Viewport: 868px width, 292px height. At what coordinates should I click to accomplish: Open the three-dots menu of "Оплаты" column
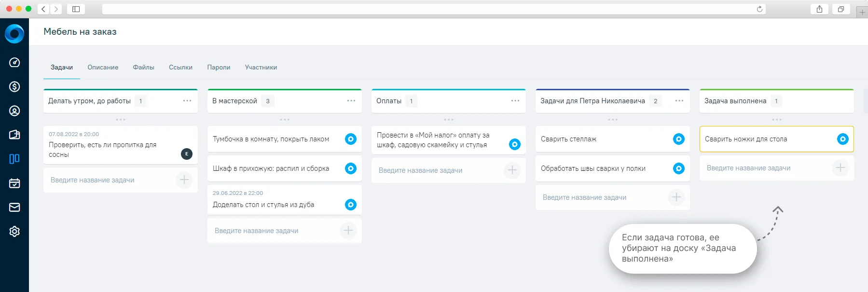[x=515, y=101]
